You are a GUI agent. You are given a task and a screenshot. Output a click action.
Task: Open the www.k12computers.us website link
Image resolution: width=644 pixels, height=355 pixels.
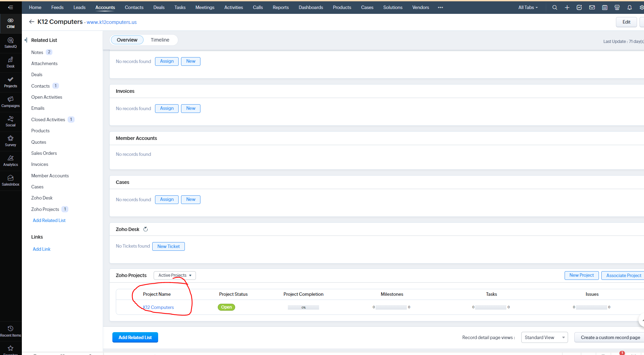112,22
